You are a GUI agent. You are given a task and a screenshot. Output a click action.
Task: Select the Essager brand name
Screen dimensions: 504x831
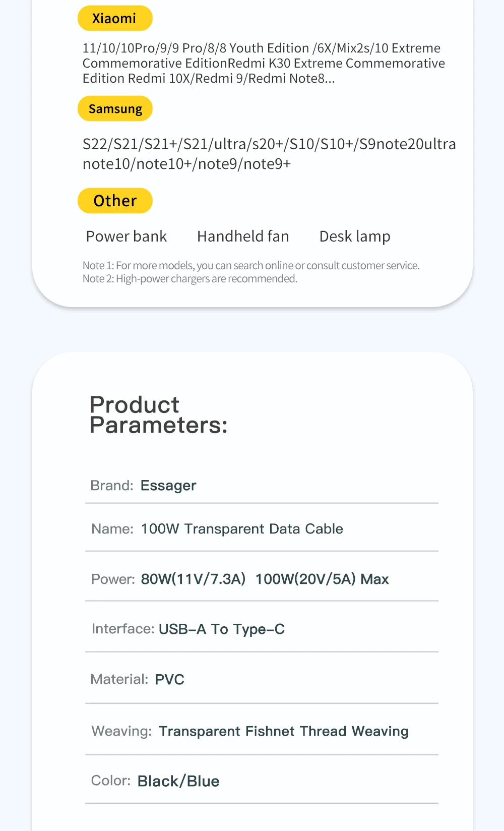point(168,486)
